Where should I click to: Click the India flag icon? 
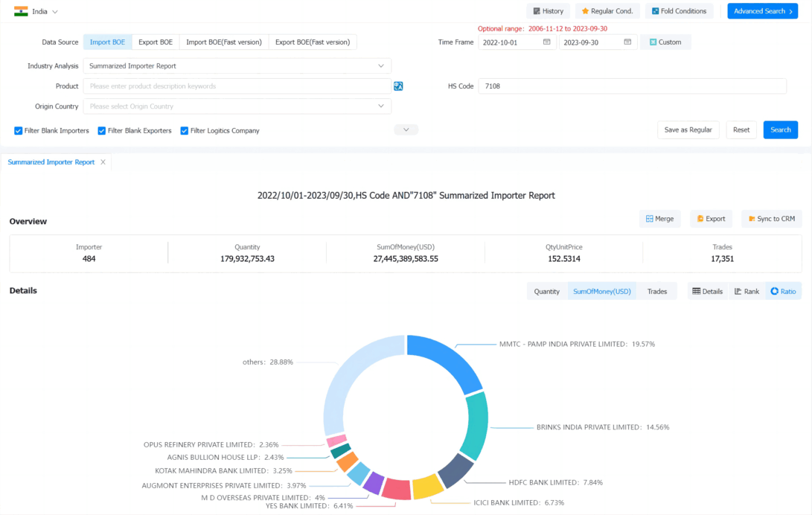21,11
